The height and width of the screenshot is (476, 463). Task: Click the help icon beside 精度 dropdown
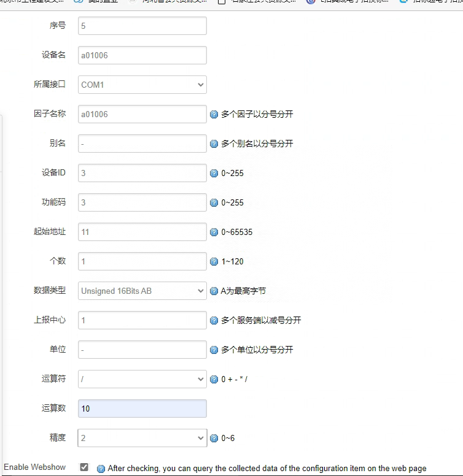point(214,439)
